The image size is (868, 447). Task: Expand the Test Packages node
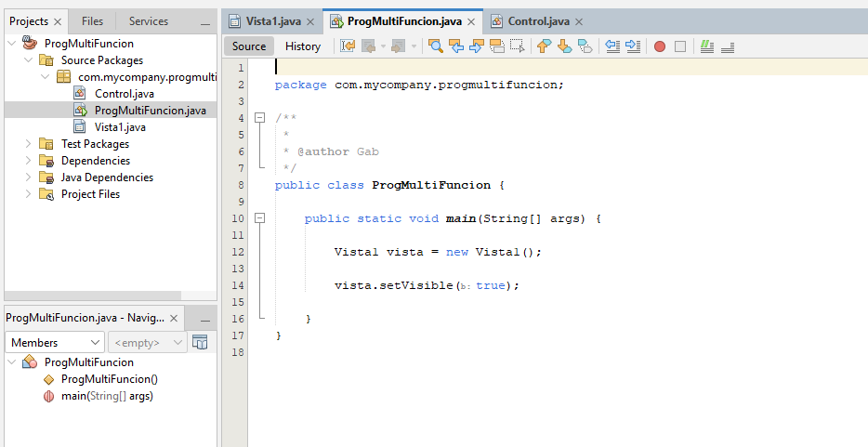click(x=28, y=144)
